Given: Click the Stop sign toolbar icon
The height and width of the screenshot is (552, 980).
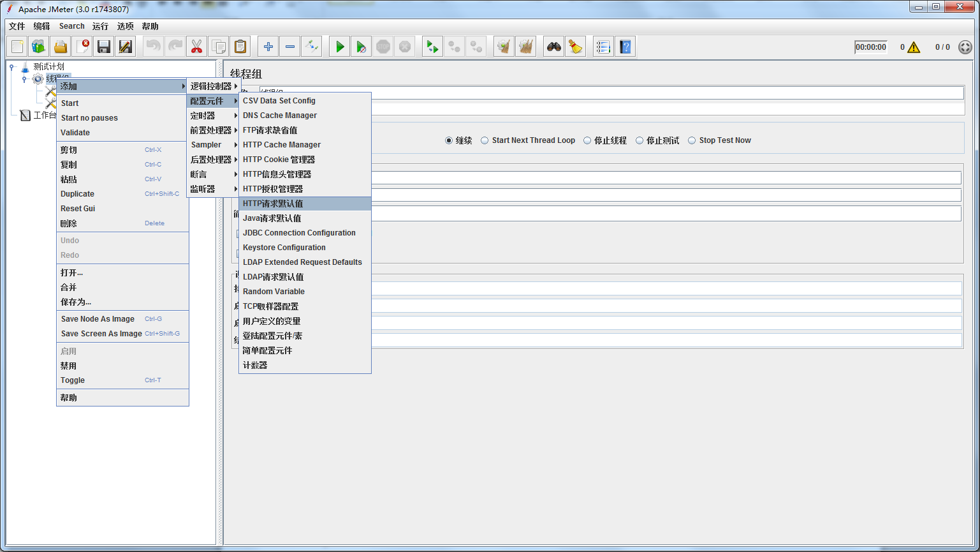Looking at the screenshot, I should point(383,47).
